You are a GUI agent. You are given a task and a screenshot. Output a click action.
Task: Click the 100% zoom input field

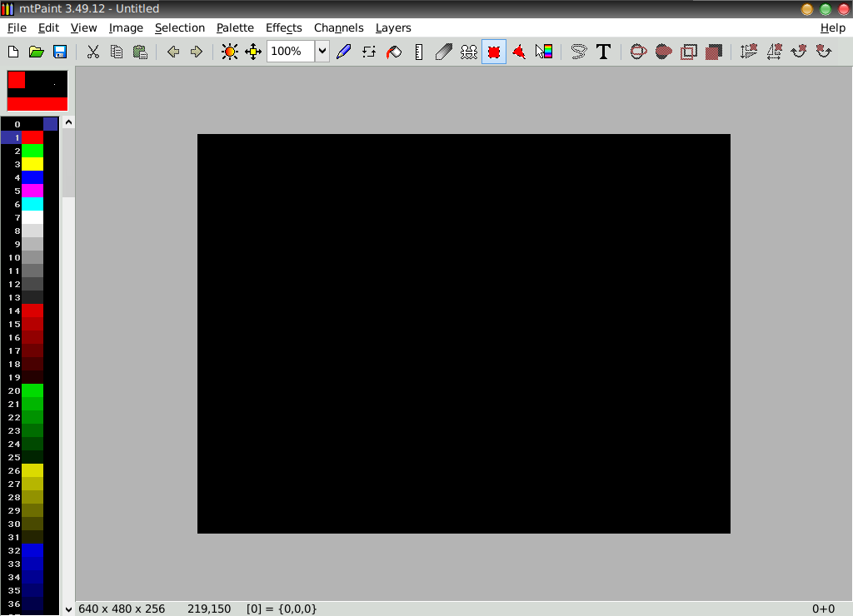(291, 51)
